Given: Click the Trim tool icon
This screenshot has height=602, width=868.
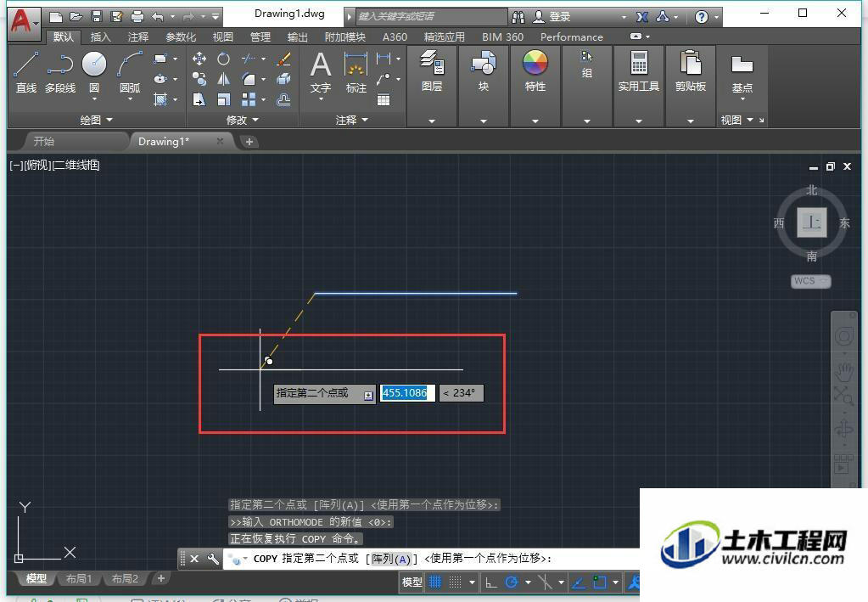Looking at the screenshot, I should (249, 59).
